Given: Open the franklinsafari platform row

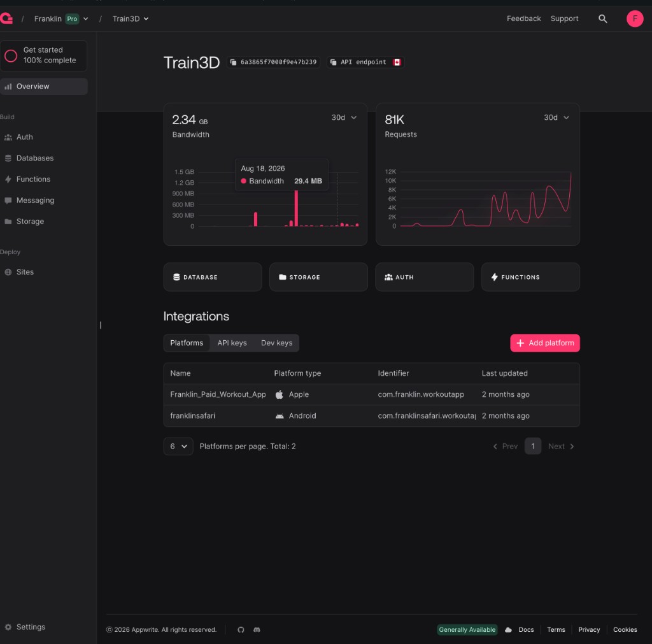Looking at the screenshot, I should (371, 416).
